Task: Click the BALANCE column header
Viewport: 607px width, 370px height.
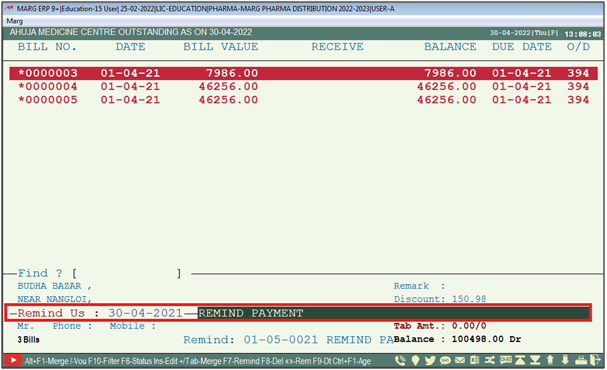Action: [x=450, y=47]
